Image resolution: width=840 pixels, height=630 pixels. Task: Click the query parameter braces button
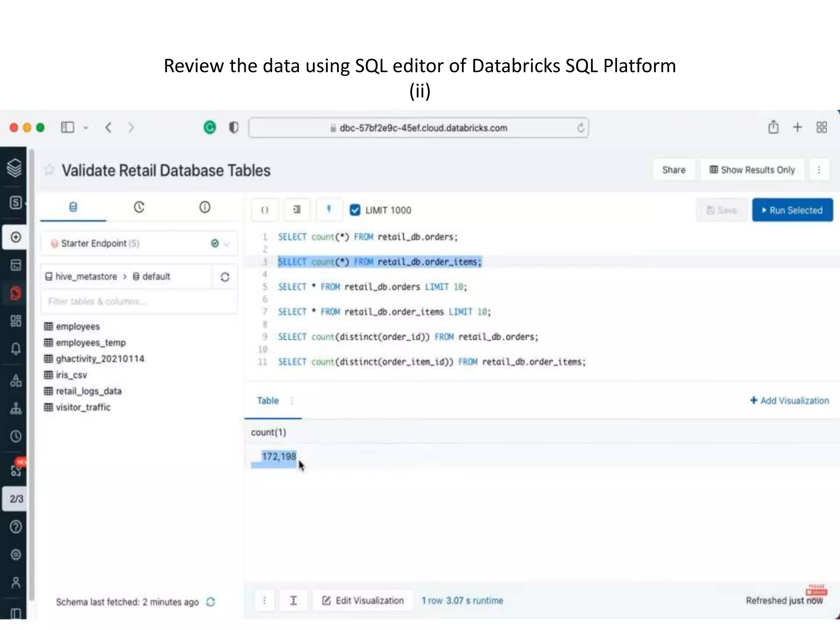coord(265,210)
